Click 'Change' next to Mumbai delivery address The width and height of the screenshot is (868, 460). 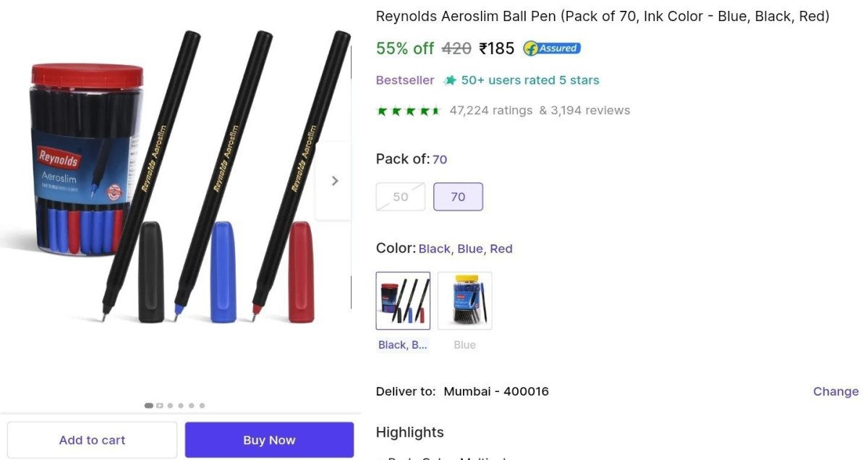pos(835,391)
